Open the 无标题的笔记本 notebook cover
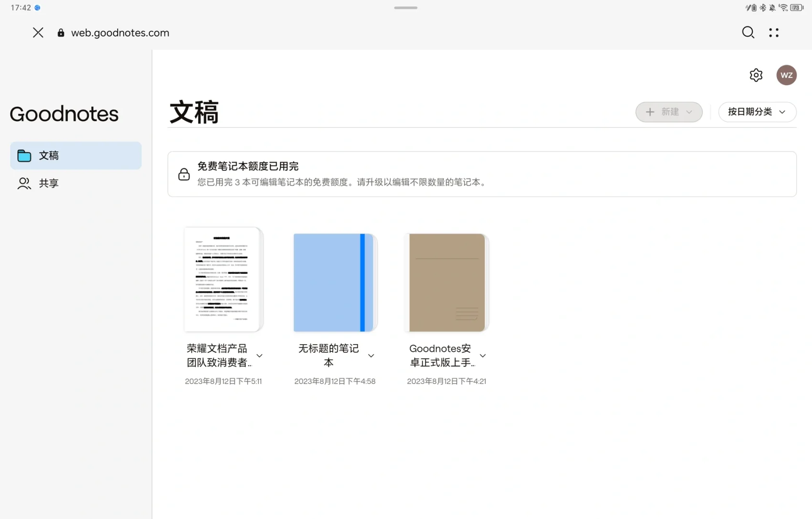The height and width of the screenshot is (519, 812). (335, 282)
